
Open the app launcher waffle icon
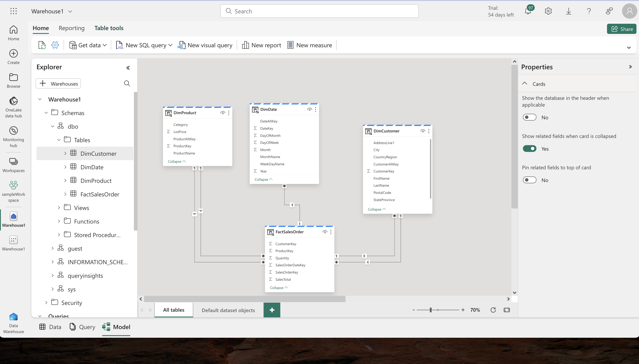pyautogui.click(x=14, y=11)
